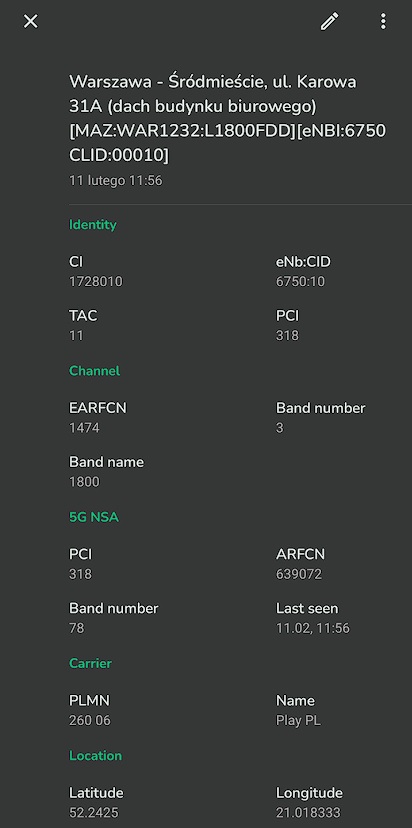Tap the date 11 lutego 11:56
The height and width of the screenshot is (828, 412).
tap(116, 181)
